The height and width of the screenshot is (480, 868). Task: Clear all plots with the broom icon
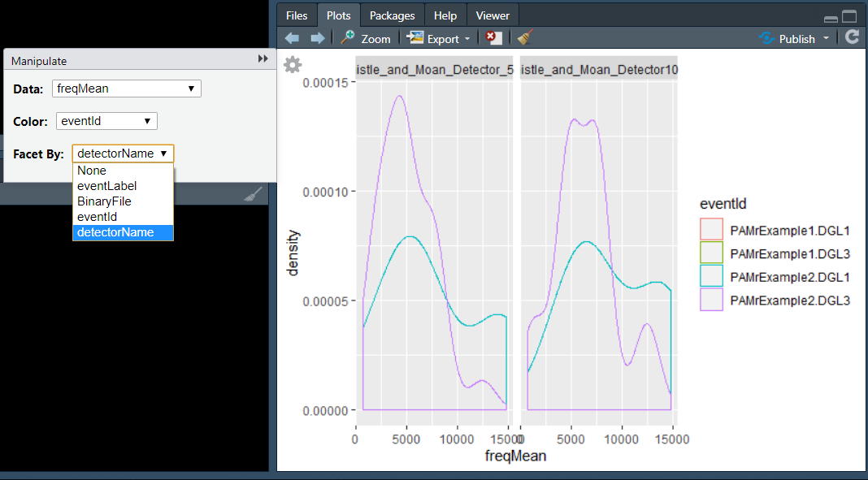tap(525, 38)
